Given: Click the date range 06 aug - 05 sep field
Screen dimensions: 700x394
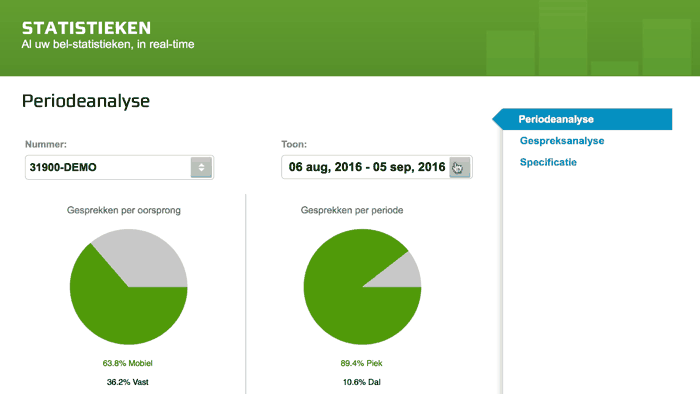Looking at the screenshot, I should pos(376,167).
